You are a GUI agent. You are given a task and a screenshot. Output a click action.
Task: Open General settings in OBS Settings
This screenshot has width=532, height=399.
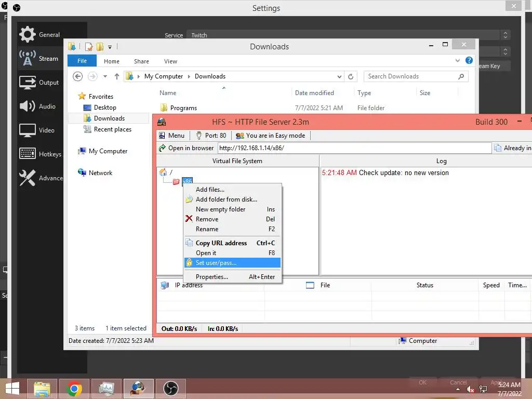point(40,35)
